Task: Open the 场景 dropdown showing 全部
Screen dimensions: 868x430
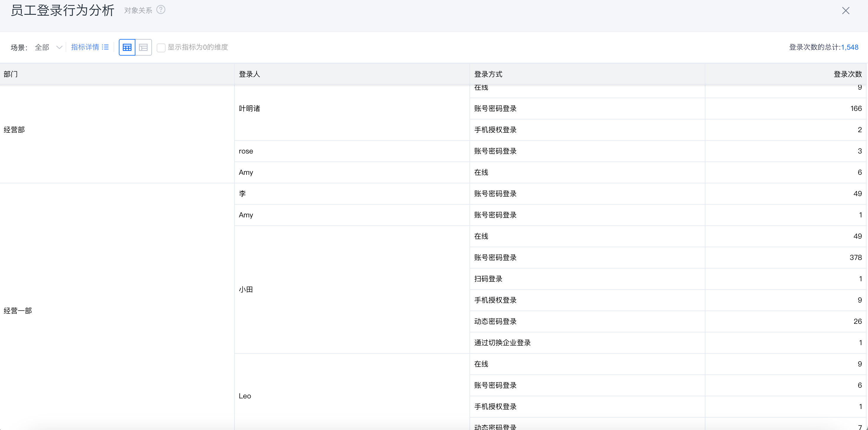Action: pyautogui.click(x=48, y=47)
